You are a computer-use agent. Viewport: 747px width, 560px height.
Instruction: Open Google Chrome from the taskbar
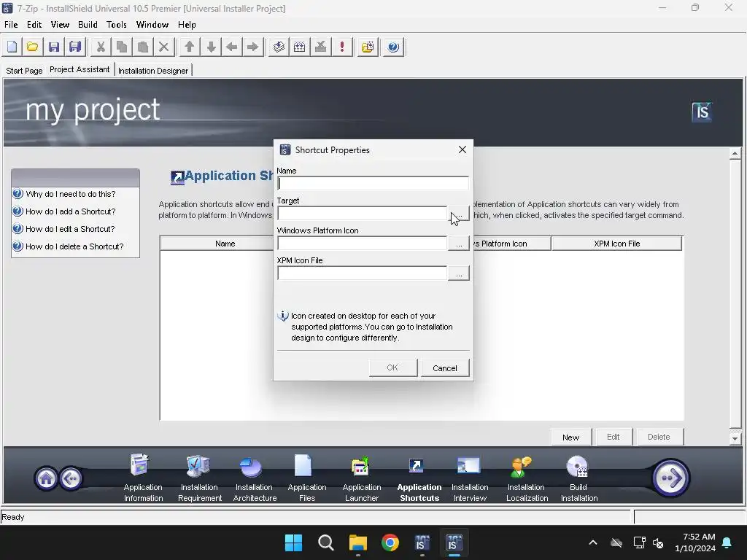click(x=390, y=542)
